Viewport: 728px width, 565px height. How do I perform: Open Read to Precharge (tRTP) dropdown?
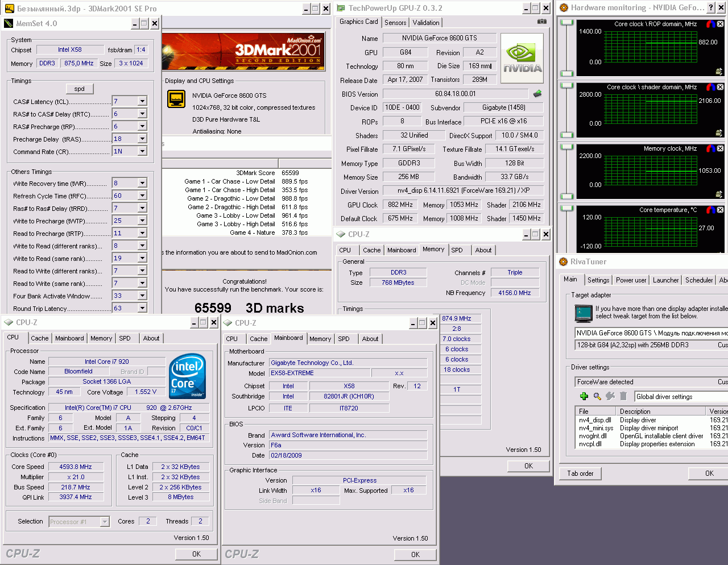[x=142, y=233]
